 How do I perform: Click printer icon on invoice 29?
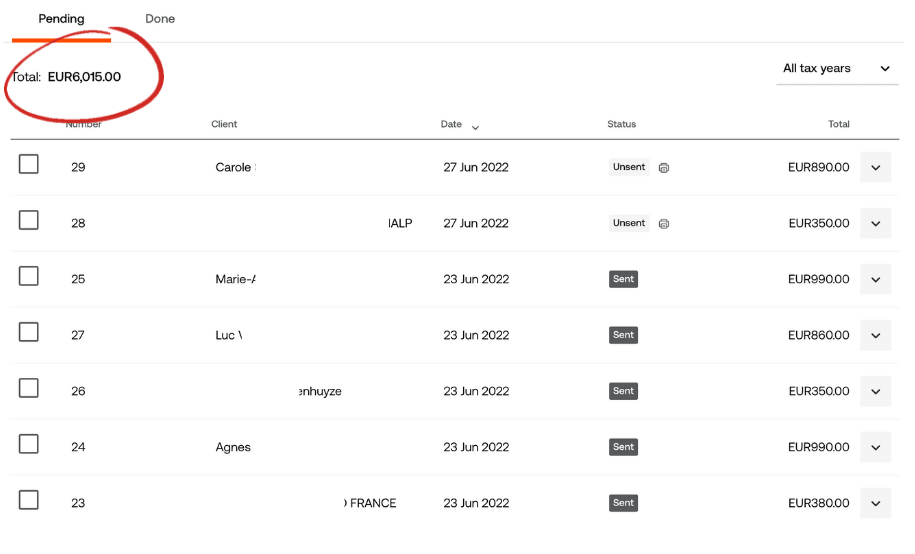click(664, 168)
